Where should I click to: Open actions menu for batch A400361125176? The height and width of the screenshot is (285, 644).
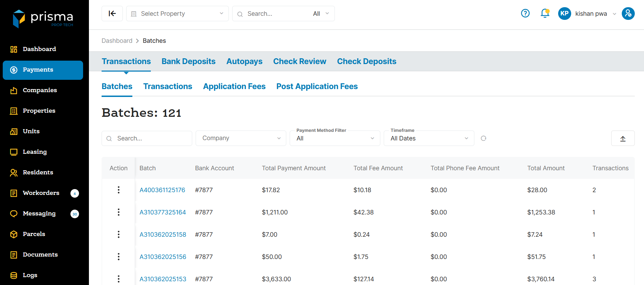(119, 190)
